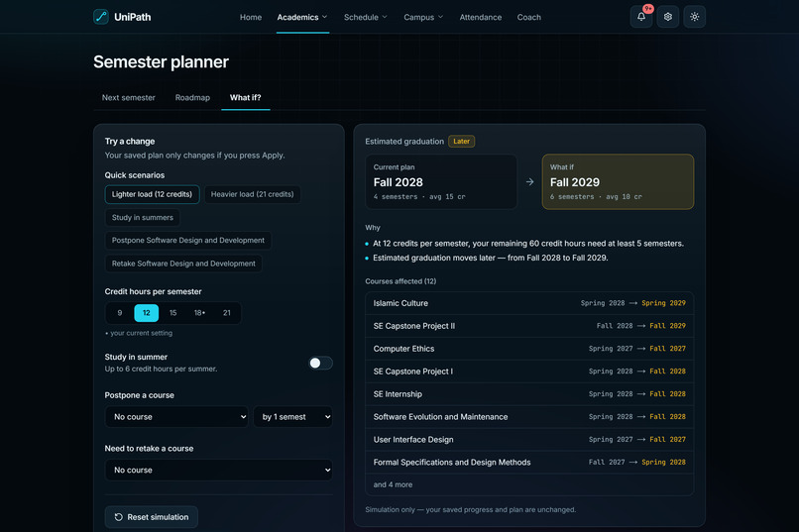The height and width of the screenshot is (532, 799).
Task: Open Attendance in top navigation
Action: [481, 17]
